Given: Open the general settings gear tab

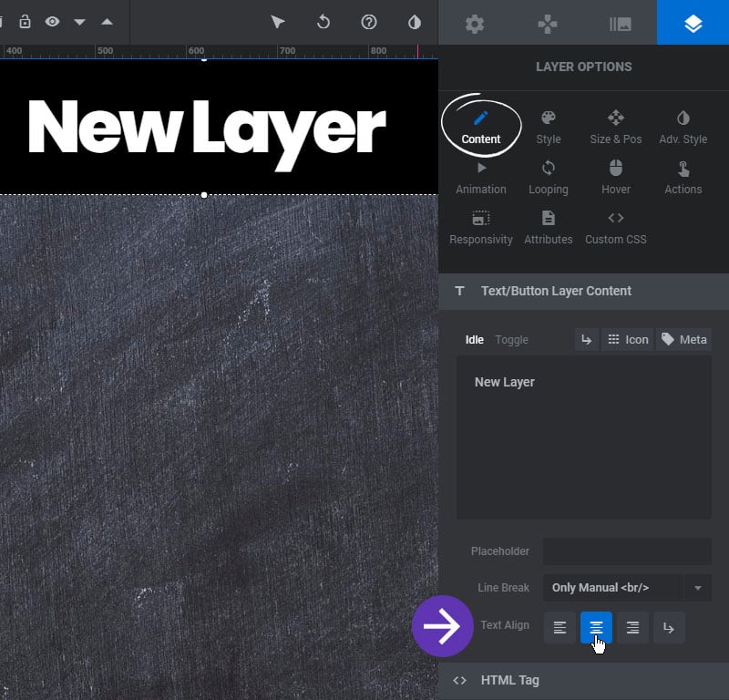Looking at the screenshot, I should pyautogui.click(x=475, y=24).
